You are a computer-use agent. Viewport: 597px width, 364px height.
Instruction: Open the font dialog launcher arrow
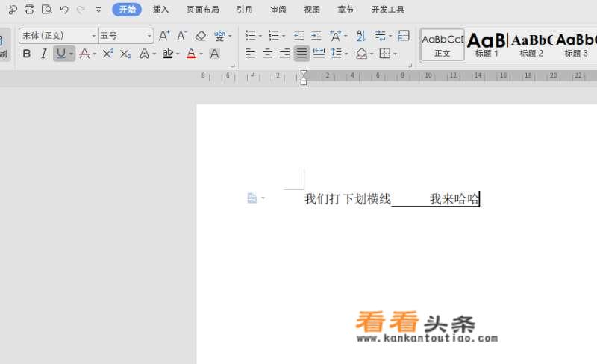point(233,65)
